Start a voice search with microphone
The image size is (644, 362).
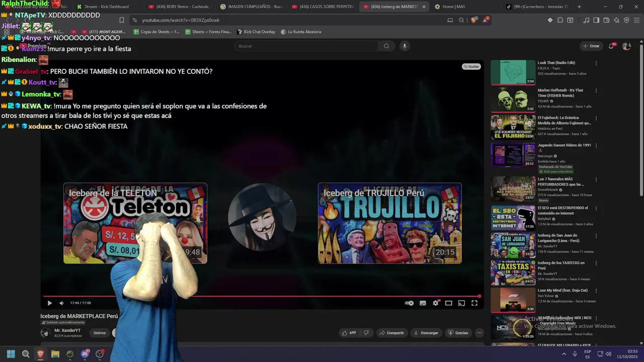[405, 46]
